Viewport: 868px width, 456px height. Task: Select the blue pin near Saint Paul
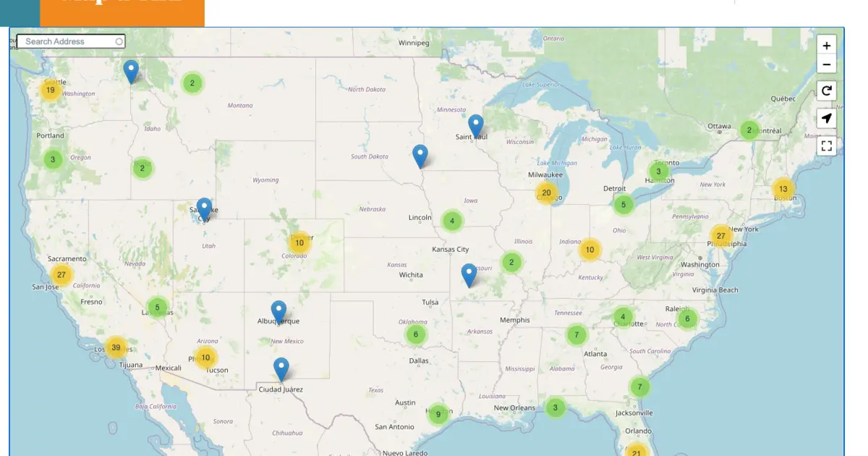pyautogui.click(x=475, y=126)
